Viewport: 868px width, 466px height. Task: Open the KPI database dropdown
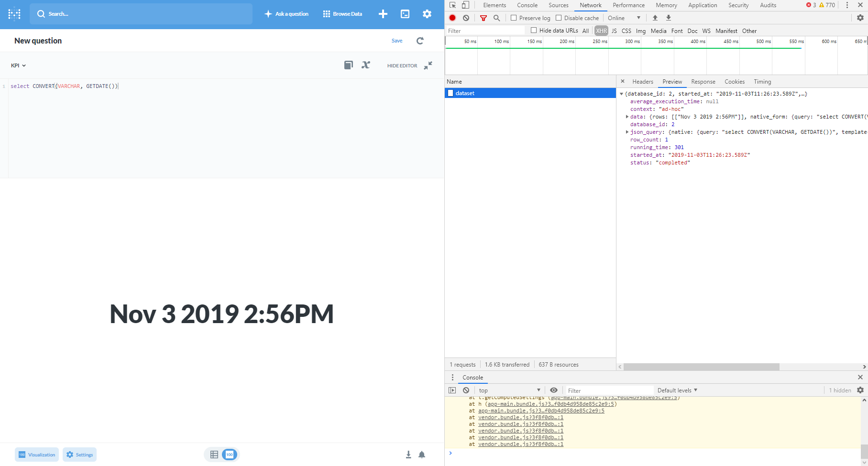click(18, 65)
